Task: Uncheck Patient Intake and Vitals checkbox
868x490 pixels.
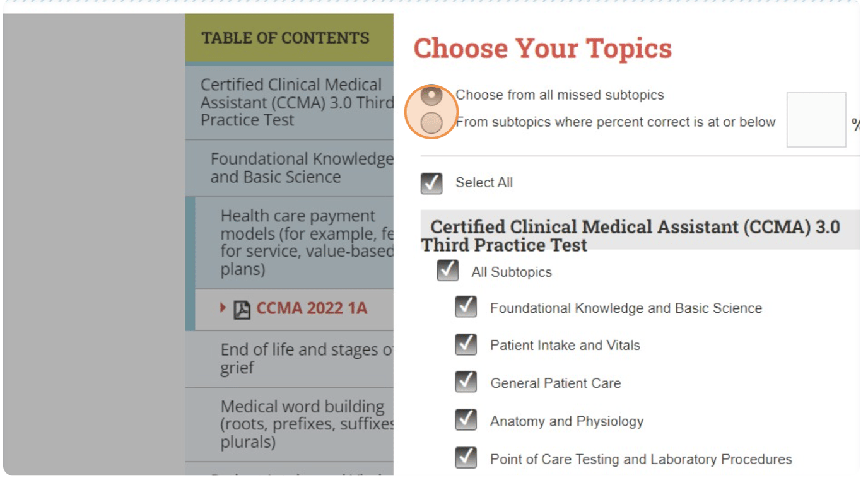Action: tap(466, 345)
